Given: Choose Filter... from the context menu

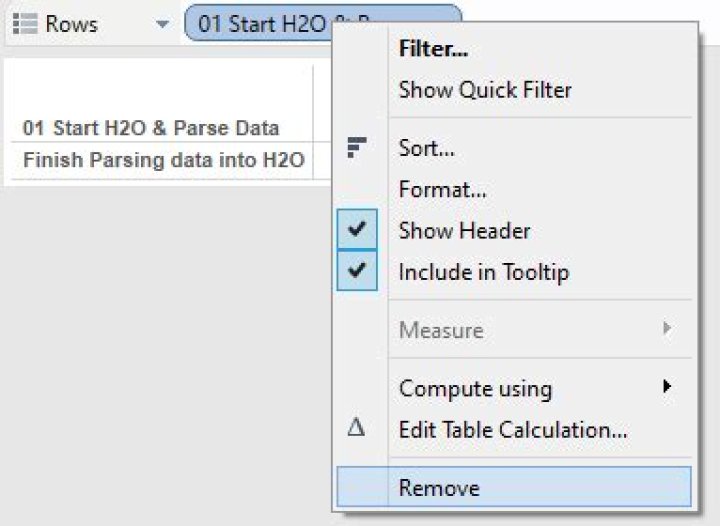Looking at the screenshot, I should pos(433,48).
